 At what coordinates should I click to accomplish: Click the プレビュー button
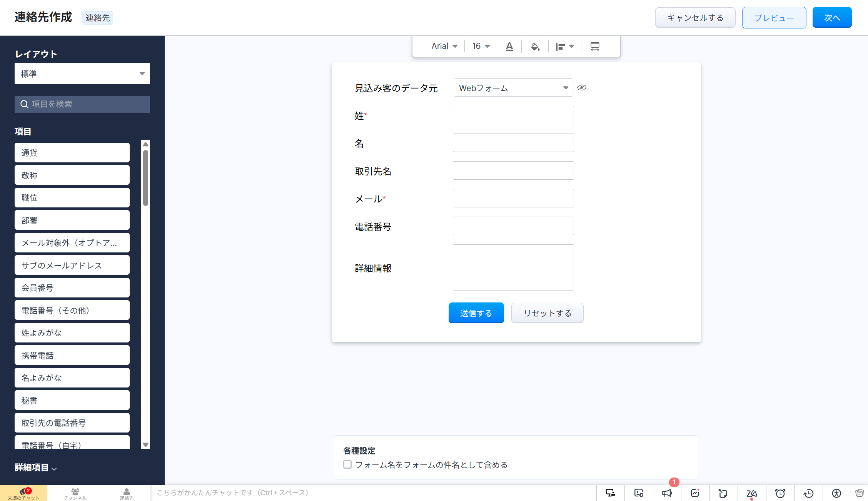(774, 18)
